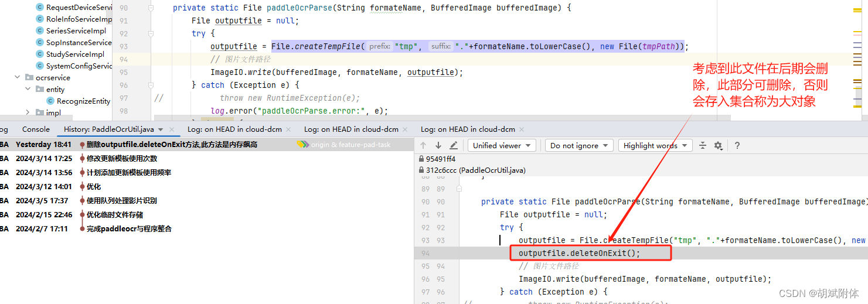Click the class icon of SeriesServiceImpl
868x304 pixels.
click(40, 30)
